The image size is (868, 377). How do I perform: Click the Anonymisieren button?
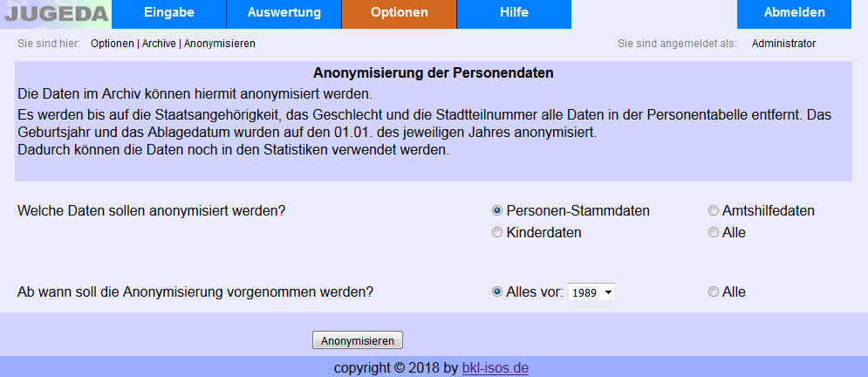pyautogui.click(x=358, y=340)
